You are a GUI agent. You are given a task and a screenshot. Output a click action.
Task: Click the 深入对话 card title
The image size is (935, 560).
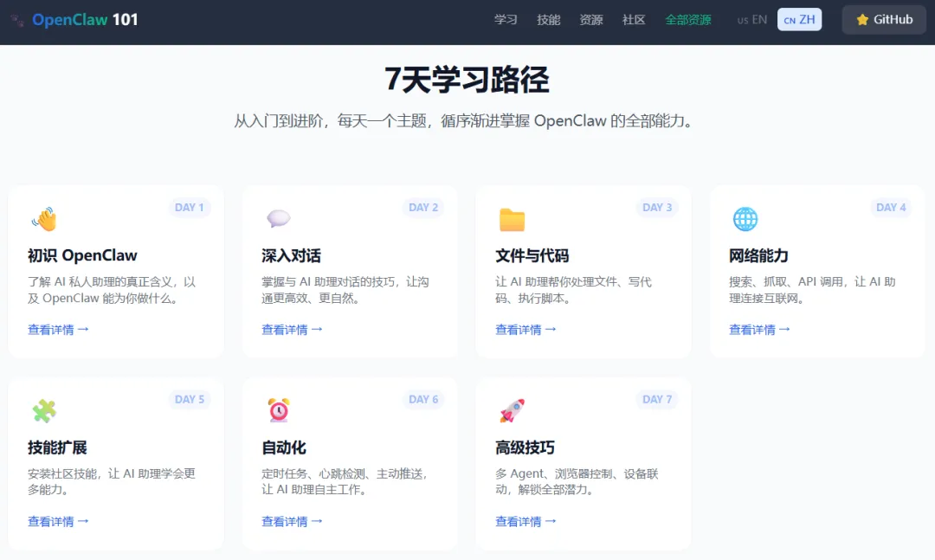(x=291, y=256)
